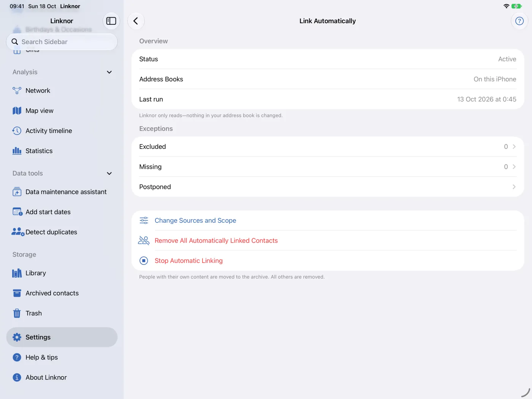Select Activity timeline in the sidebar
The image size is (532, 399).
(62, 131)
